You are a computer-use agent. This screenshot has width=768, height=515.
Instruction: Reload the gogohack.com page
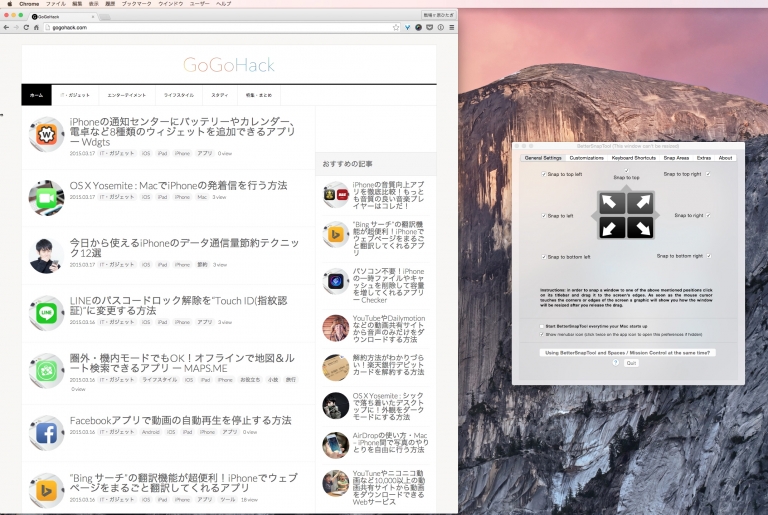pyautogui.click(x=26, y=27)
